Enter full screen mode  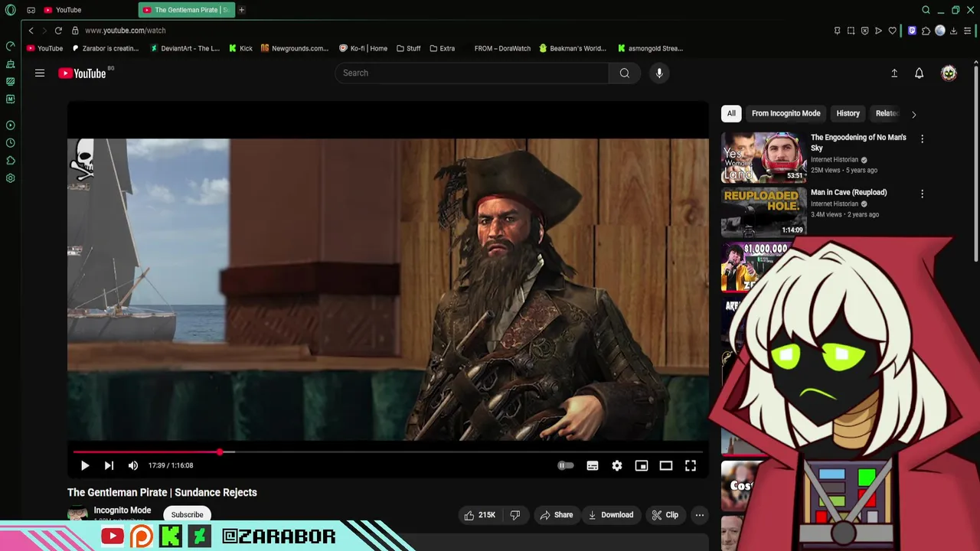click(x=691, y=465)
